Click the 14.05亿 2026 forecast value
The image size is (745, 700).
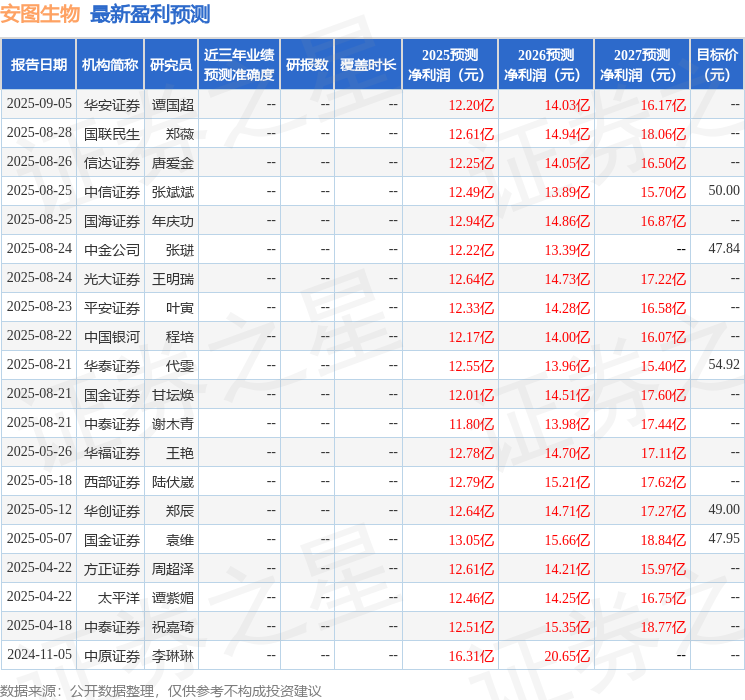tap(567, 163)
